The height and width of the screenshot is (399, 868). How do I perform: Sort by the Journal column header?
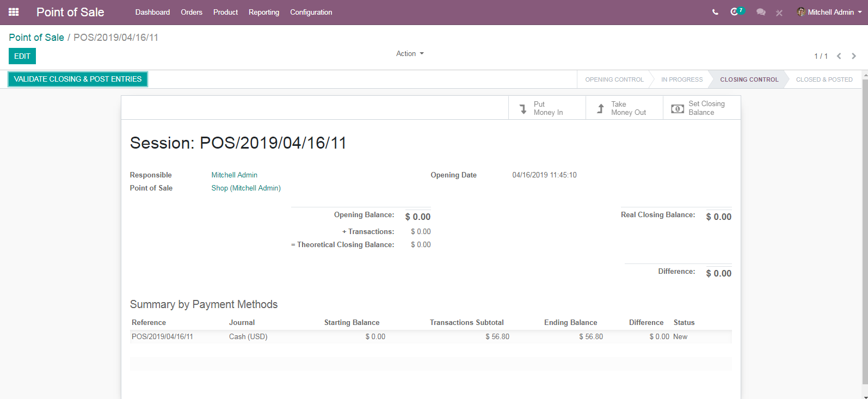pyautogui.click(x=242, y=322)
